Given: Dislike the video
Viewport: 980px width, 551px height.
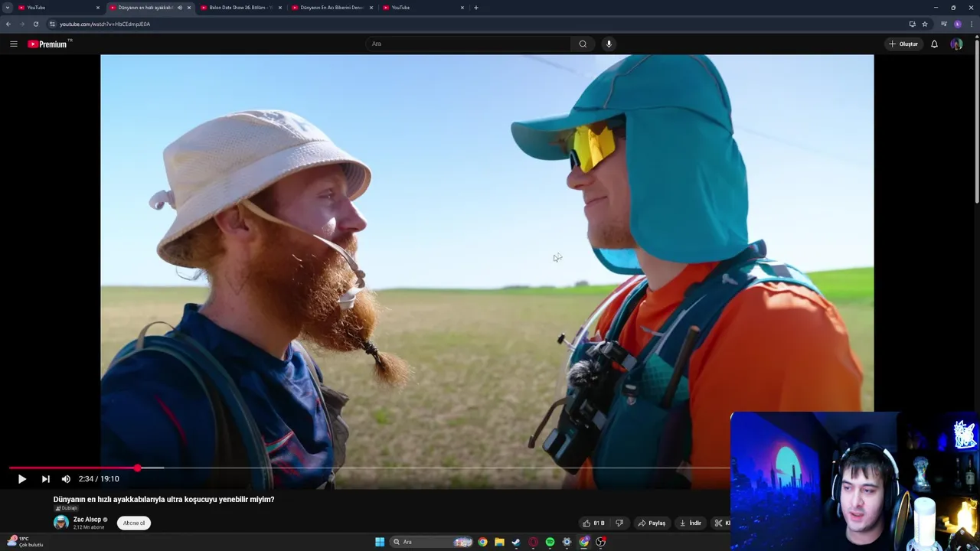Looking at the screenshot, I should coord(619,523).
